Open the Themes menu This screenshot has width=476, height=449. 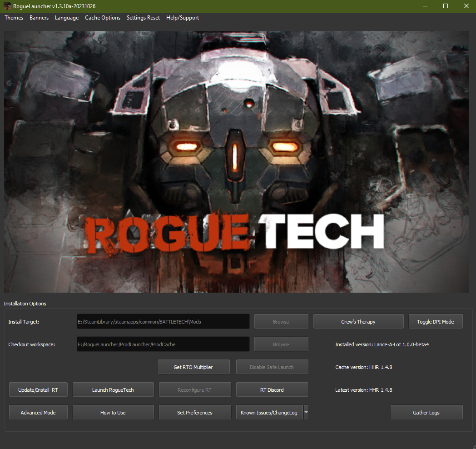point(14,18)
